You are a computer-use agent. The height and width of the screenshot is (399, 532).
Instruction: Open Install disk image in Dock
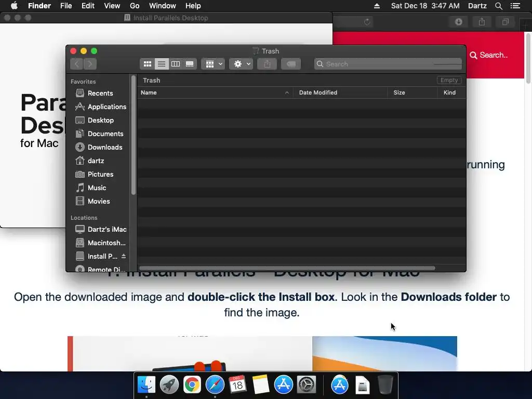(362, 385)
